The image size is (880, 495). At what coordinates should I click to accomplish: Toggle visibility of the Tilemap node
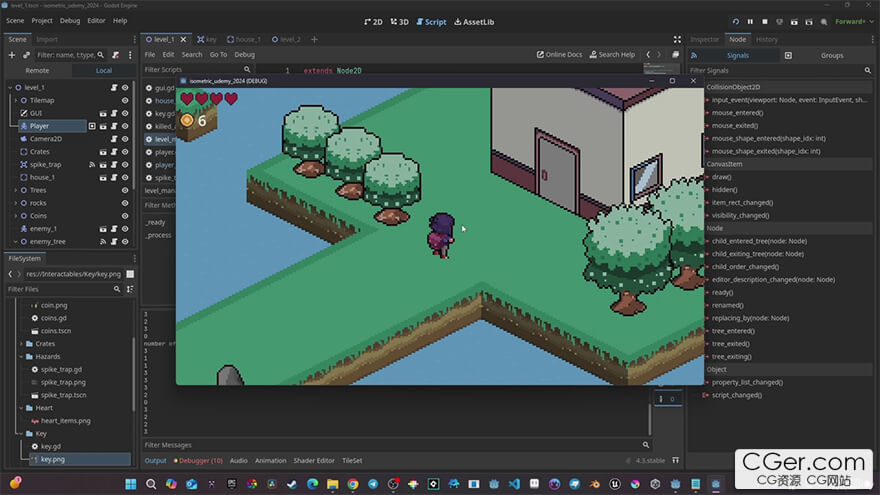[x=125, y=100]
